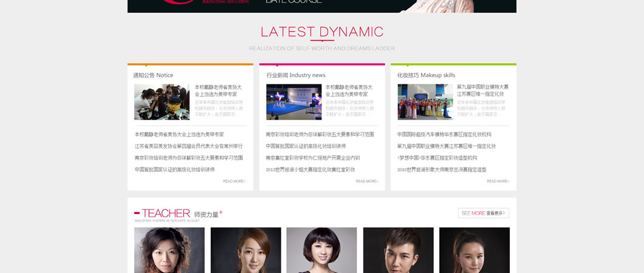
Task: Open 2013世界旅游小姐大赛 news link
Action: (x=310, y=170)
